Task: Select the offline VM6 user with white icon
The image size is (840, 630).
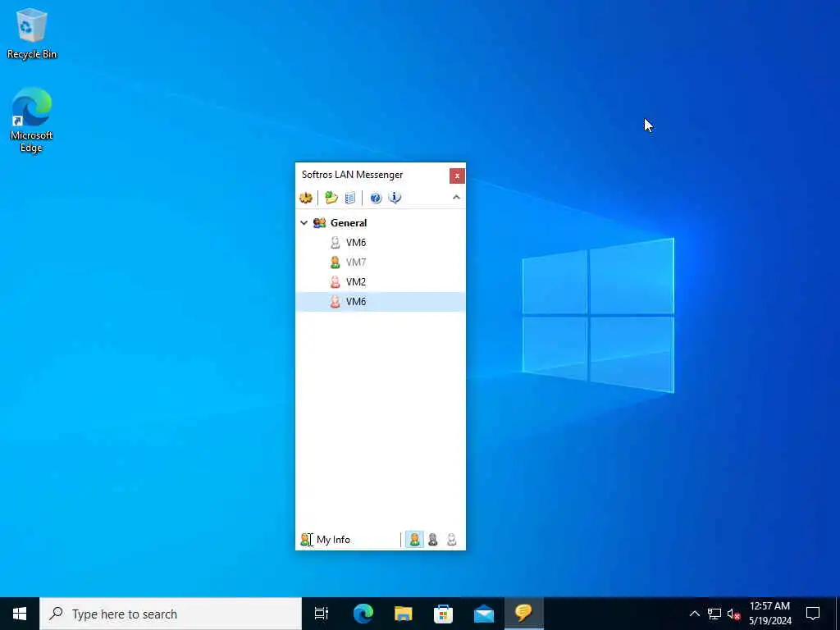Action: (x=381, y=243)
